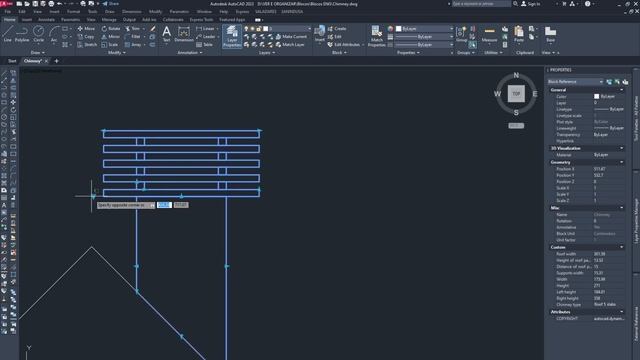Image resolution: width=640 pixels, height=360 pixels.
Task: Click Edit Attributes
Action: point(345,44)
